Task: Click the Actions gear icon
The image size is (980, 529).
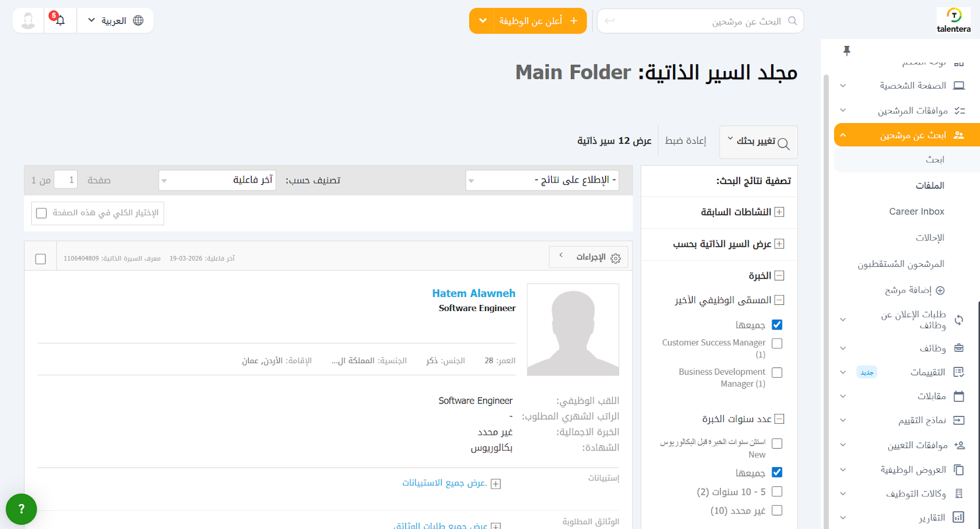Action: (616, 258)
